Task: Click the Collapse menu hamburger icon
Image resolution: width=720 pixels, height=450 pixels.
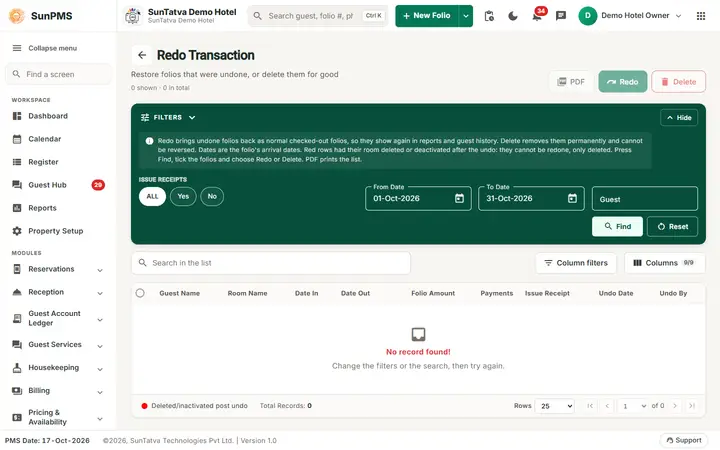Action: coord(17,48)
